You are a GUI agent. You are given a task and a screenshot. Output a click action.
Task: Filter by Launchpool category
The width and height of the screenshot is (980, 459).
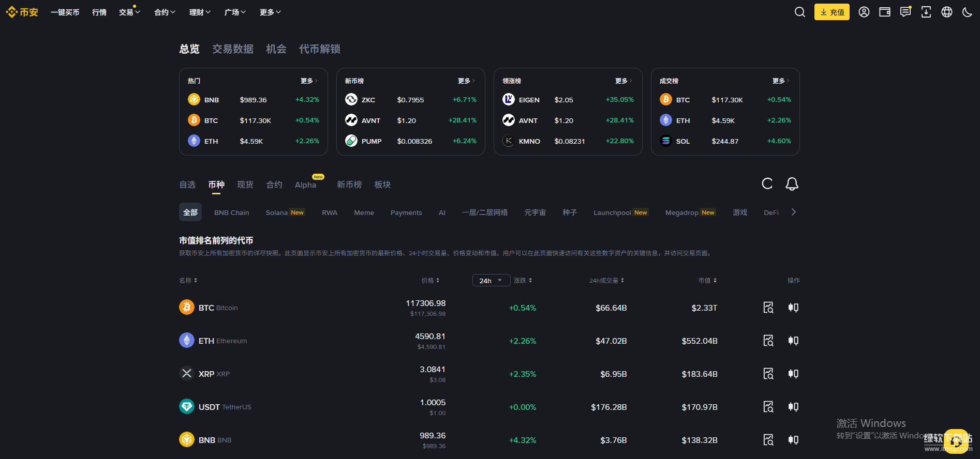pyautogui.click(x=621, y=212)
